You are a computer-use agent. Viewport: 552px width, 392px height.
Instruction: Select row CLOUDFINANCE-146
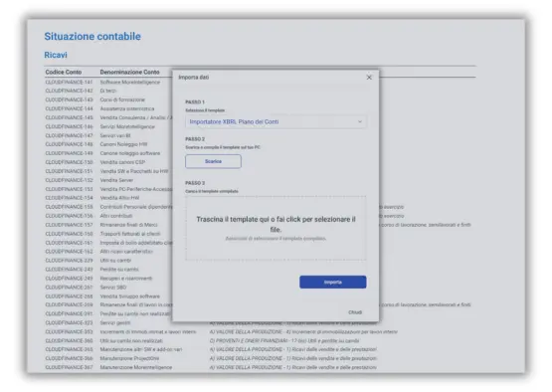(69, 126)
